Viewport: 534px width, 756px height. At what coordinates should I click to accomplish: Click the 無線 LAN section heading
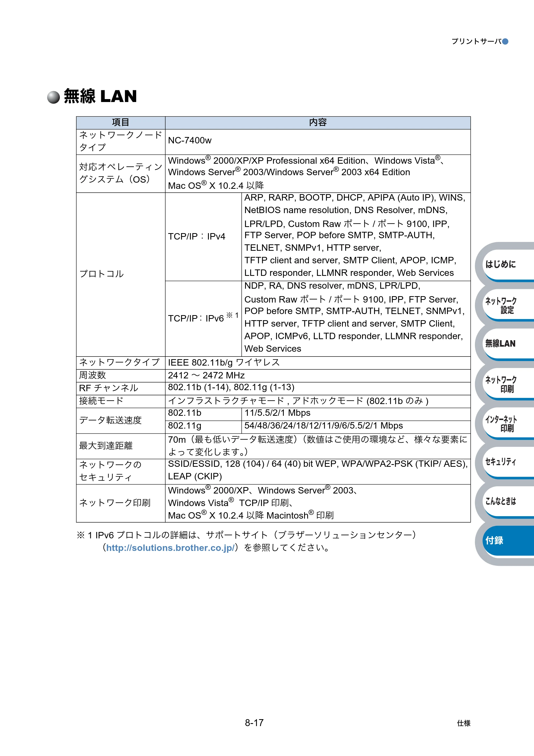pos(100,96)
